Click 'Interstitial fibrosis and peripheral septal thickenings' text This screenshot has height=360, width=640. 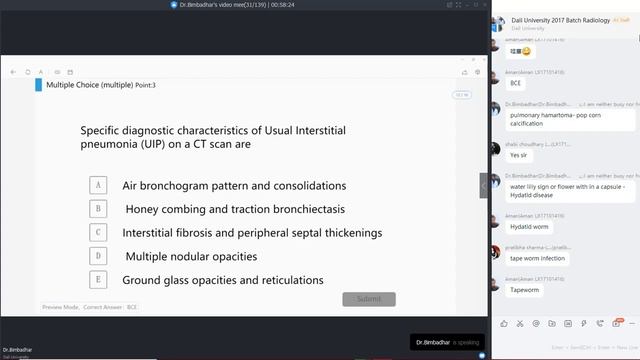(x=252, y=233)
